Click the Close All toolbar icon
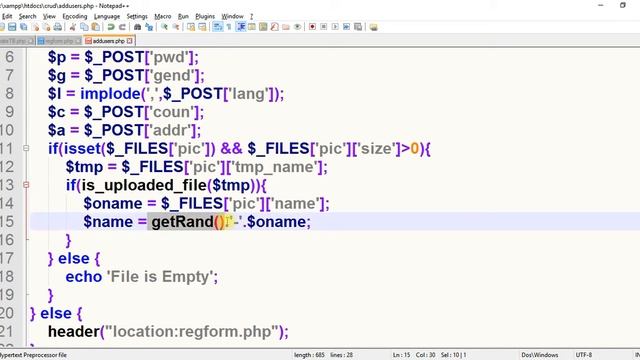 [47, 27]
